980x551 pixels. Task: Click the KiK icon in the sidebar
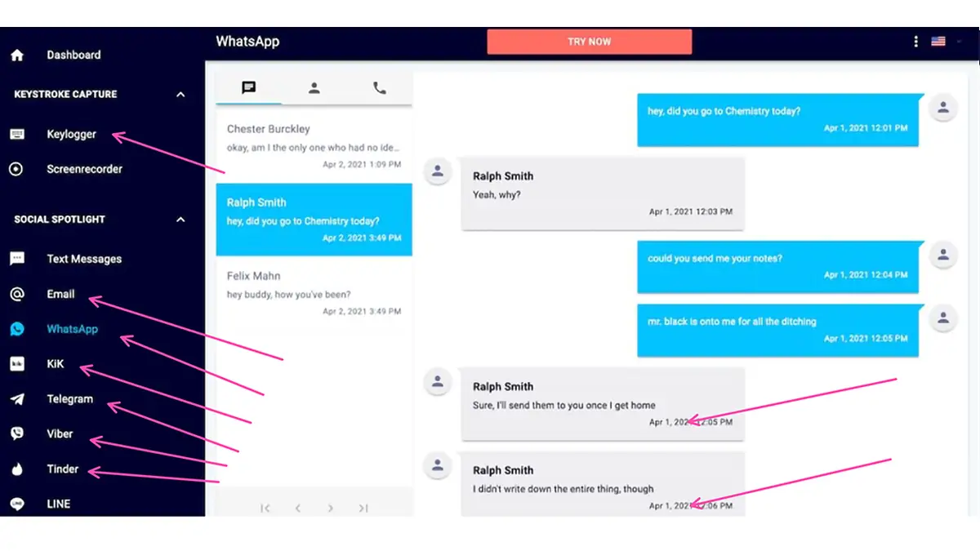pos(17,364)
